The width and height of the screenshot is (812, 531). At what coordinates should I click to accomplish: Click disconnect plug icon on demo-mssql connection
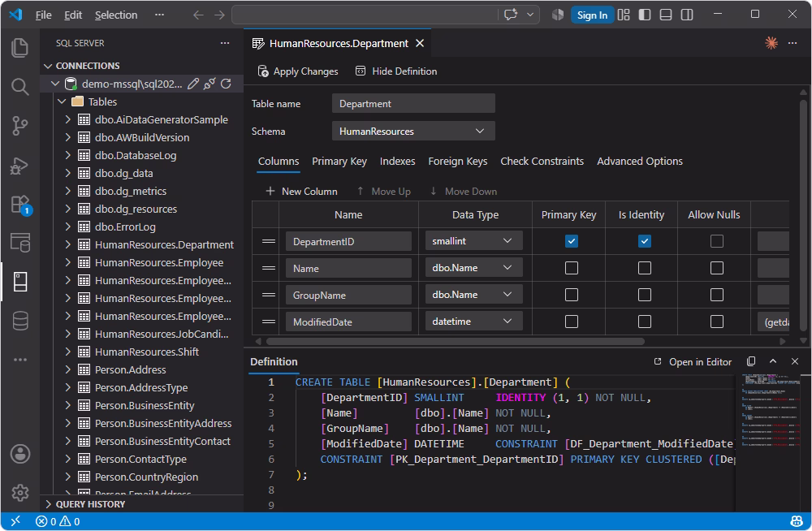point(209,84)
